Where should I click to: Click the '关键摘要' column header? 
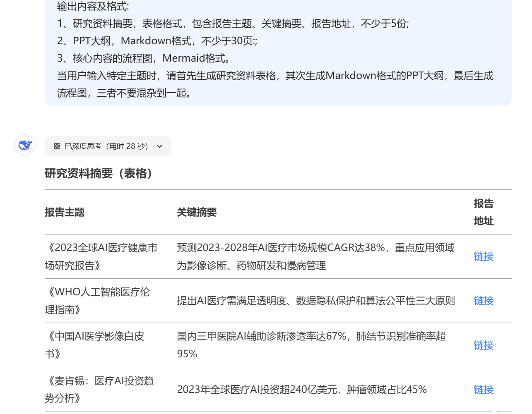point(197,212)
